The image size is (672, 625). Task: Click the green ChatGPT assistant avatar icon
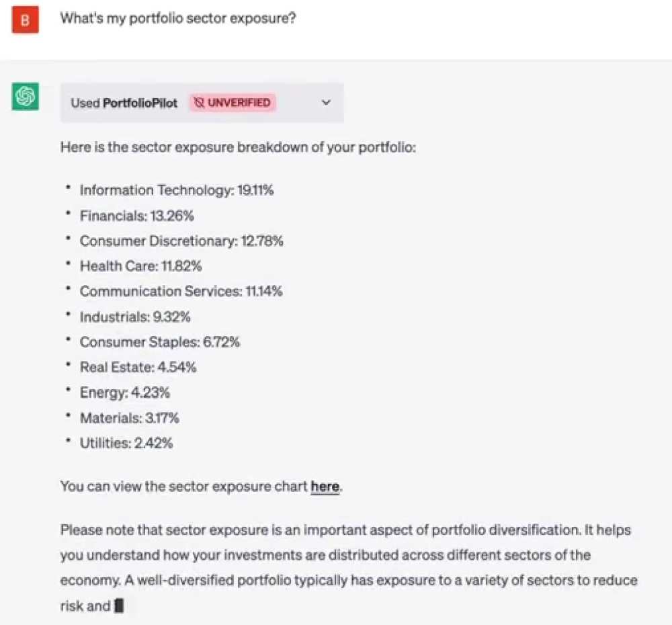pos(24,97)
